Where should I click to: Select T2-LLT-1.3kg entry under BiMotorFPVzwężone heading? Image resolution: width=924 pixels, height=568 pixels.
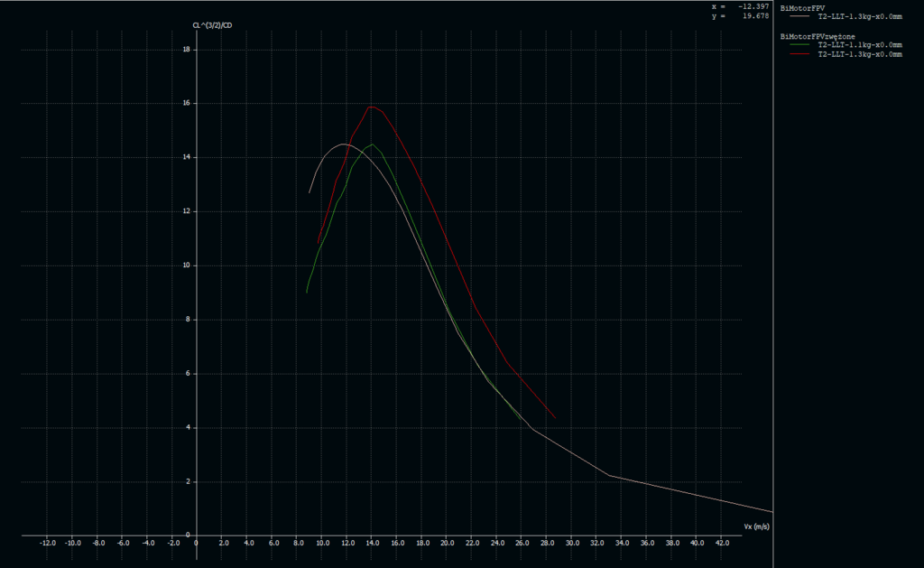pyautogui.click(x=859, y=54)
